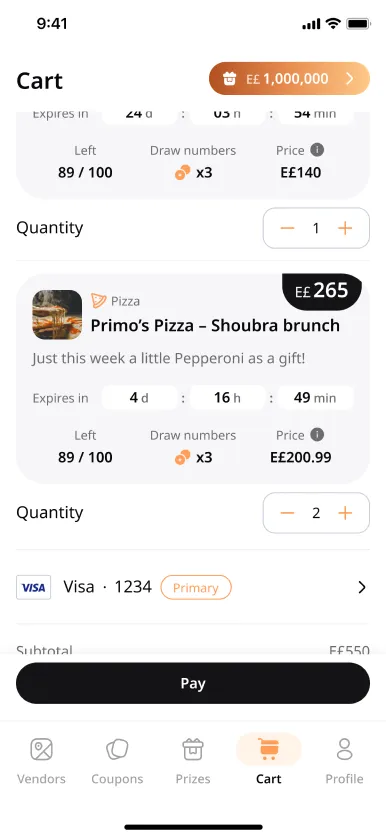Click the pizza slice category icon
Viewport: 386px width, 838px height.
98,301
